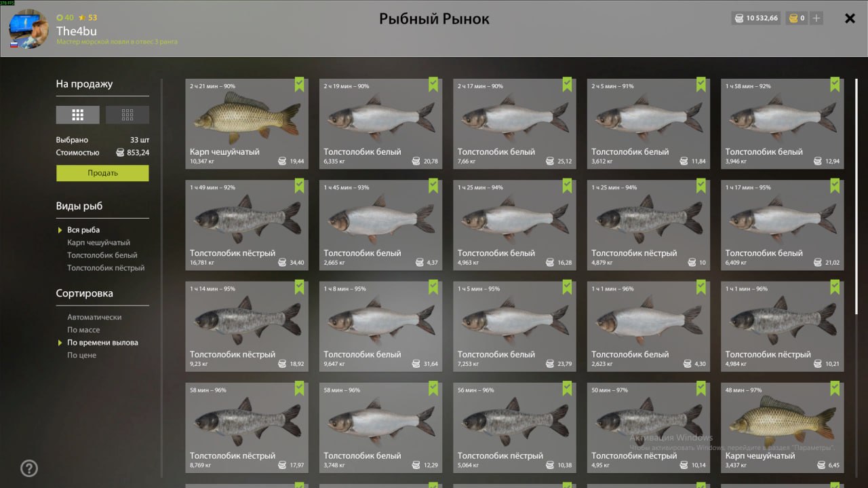Screen dimensions: 868x488
Task: Open the help question mark icon
Action: click(x=29, y=468)
